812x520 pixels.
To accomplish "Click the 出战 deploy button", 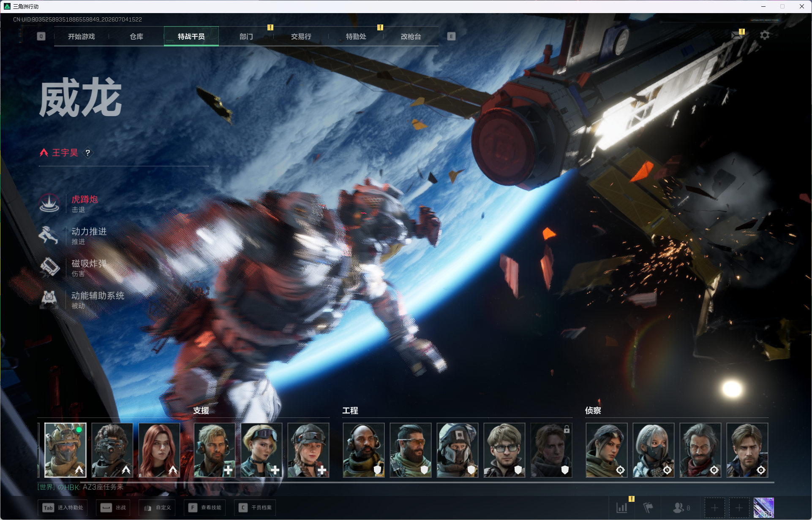I will click(x=113, y=507).
